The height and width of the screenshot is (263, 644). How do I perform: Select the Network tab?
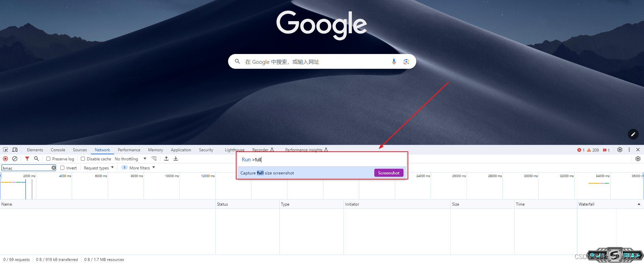(x=102, y=150)
